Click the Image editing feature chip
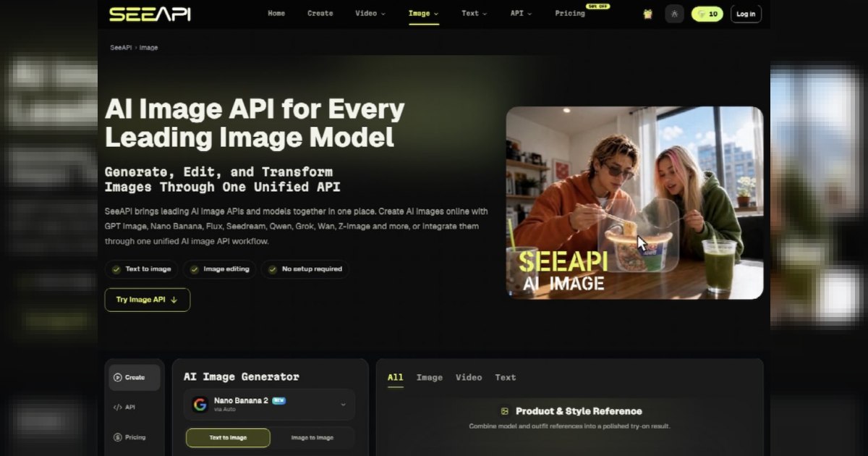Viewport: 868px width, 456px height. [x=219, y=269]
